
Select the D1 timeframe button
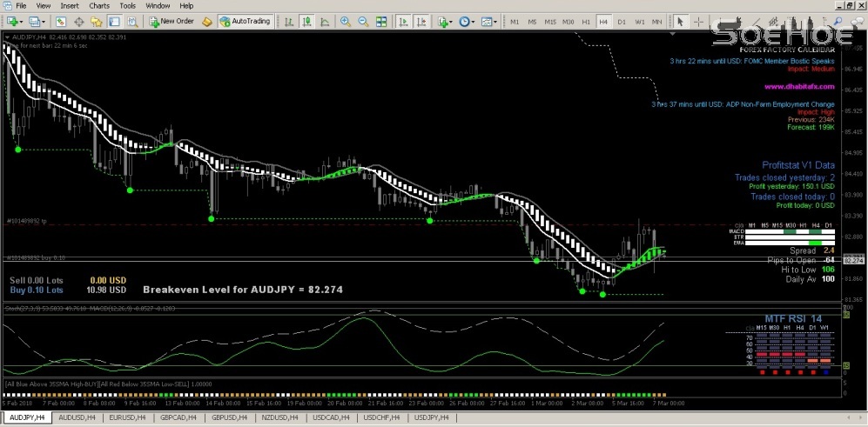[621, 21]
